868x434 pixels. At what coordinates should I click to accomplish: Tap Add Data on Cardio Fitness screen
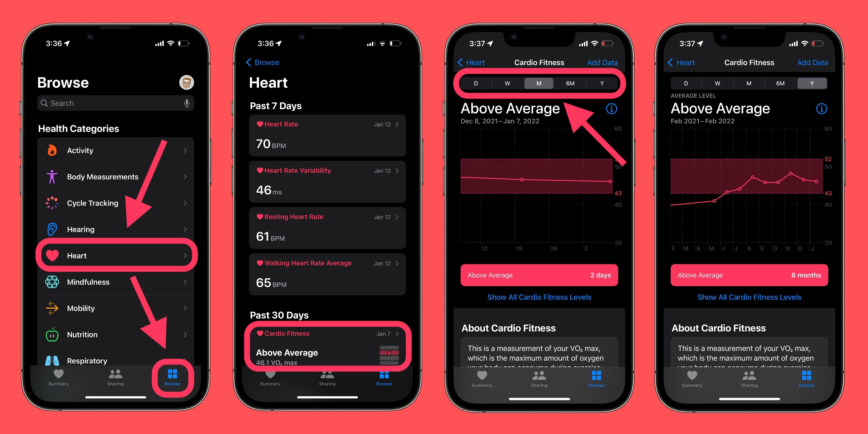coord(604,62)
